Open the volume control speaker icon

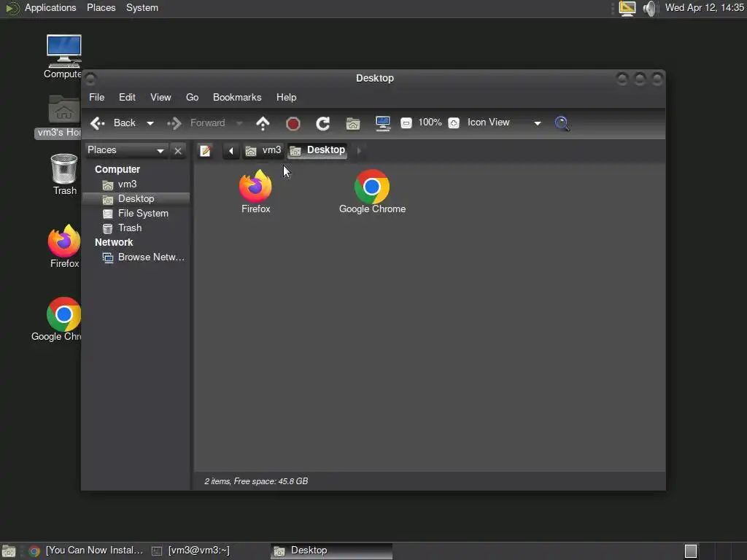(649, 8)
